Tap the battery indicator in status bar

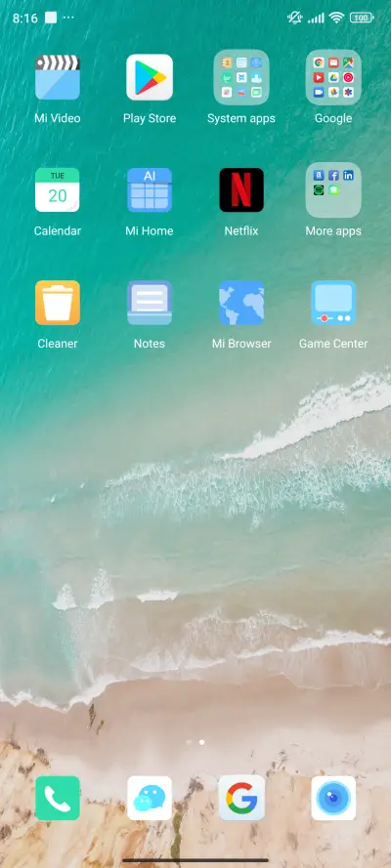[x=362, y=18]
